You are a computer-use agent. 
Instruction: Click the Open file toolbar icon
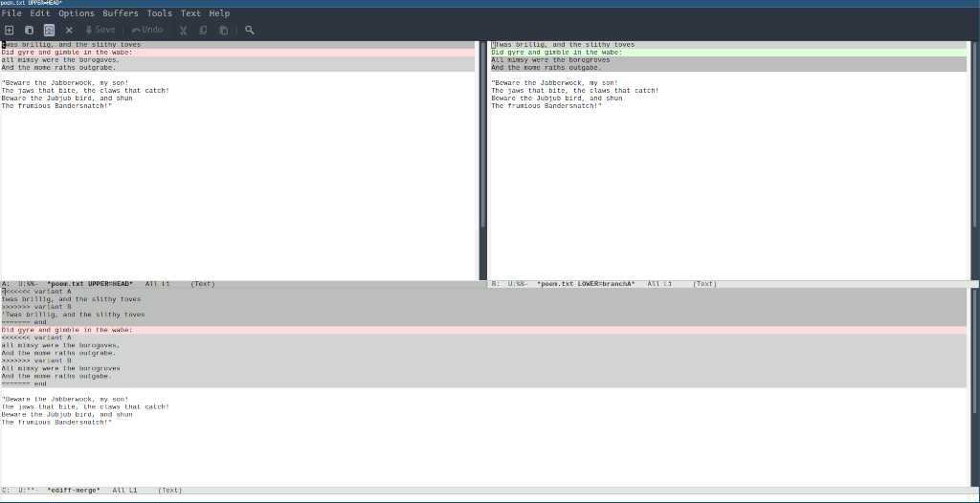(29, 30)
